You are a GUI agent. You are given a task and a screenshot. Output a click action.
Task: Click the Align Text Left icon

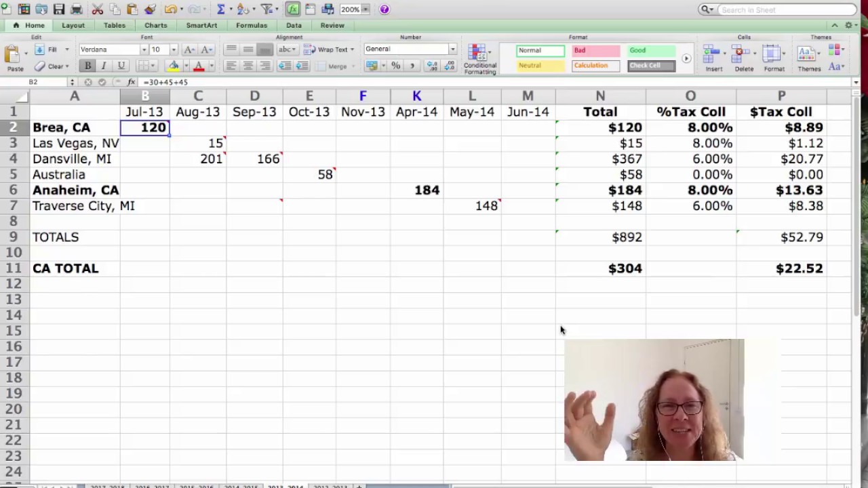point(231,66)
